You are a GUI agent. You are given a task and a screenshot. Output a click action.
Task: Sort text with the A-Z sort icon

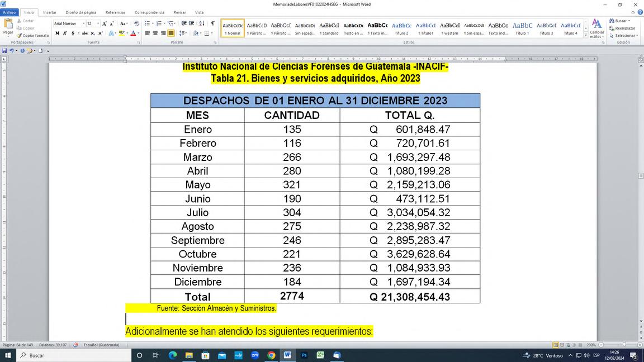click(202, 24)
